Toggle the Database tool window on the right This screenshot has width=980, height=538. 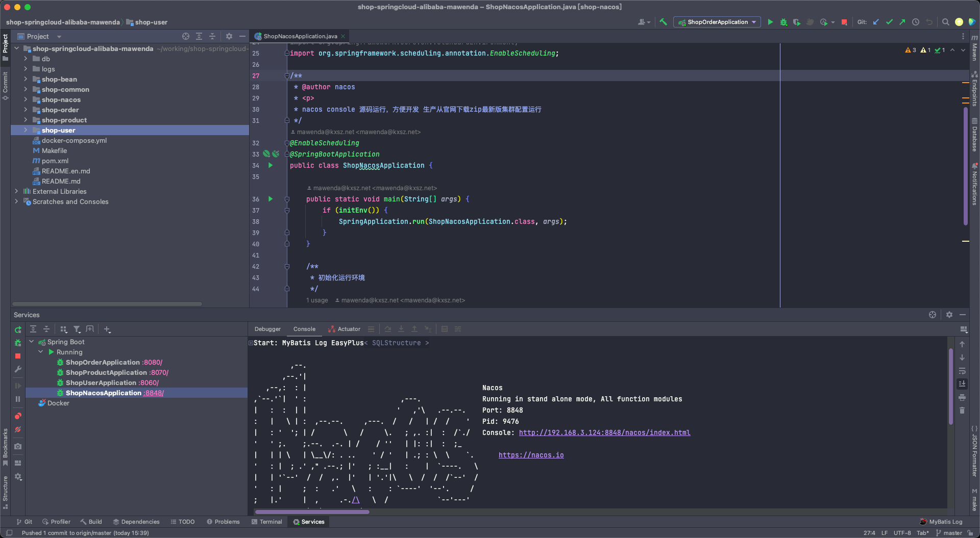974,135
